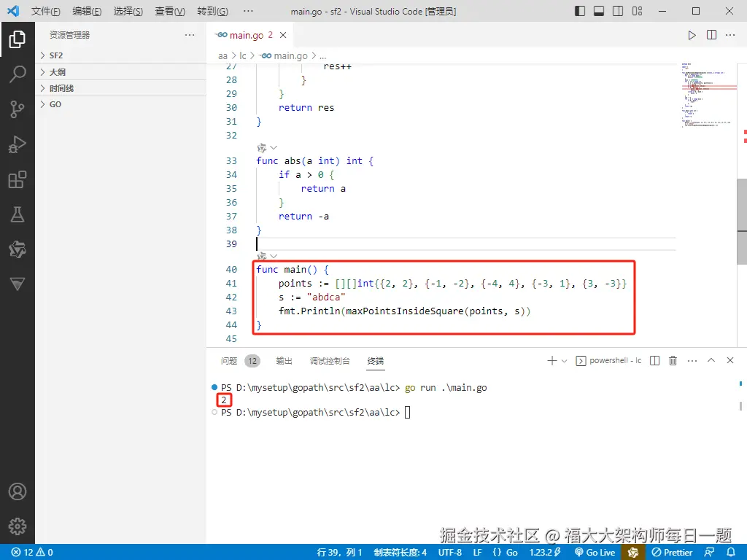This screenshot has width=747, height=560.
Task: Open Explorer panel more actions ellipsis
Action: pos(190,35)
